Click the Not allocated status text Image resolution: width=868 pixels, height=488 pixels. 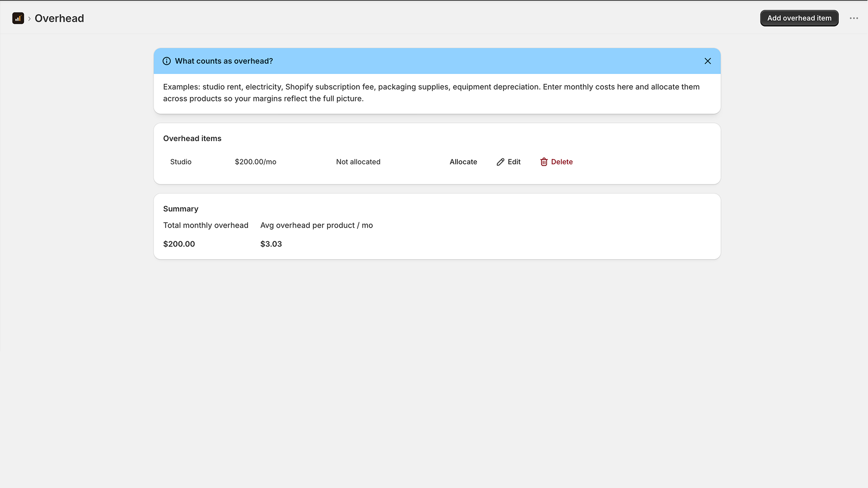tap(358, 162)
